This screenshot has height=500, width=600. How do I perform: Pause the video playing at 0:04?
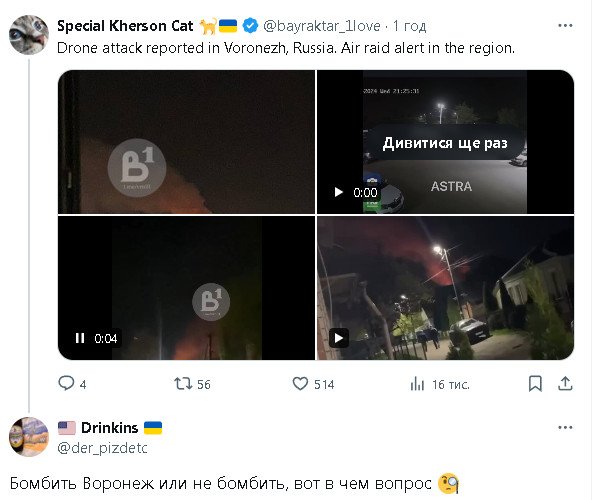pos(80,338)
